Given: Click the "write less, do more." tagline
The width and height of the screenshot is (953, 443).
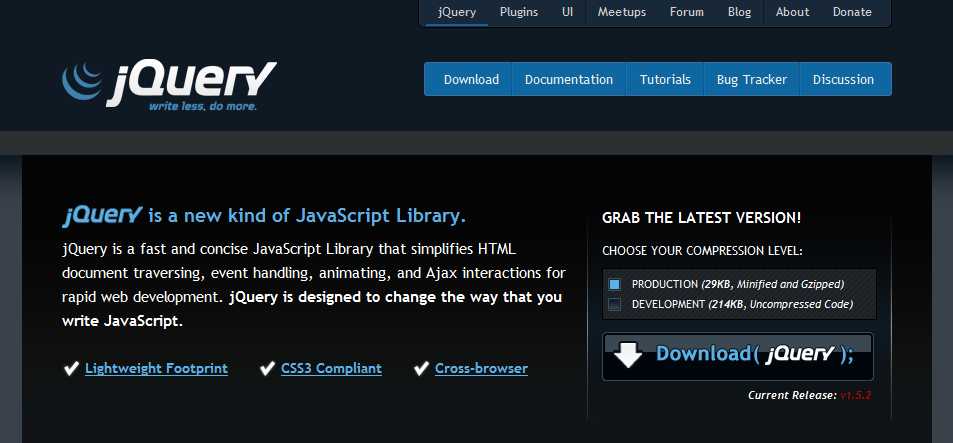Looking at the screenshot, I should tap(203, 106).
